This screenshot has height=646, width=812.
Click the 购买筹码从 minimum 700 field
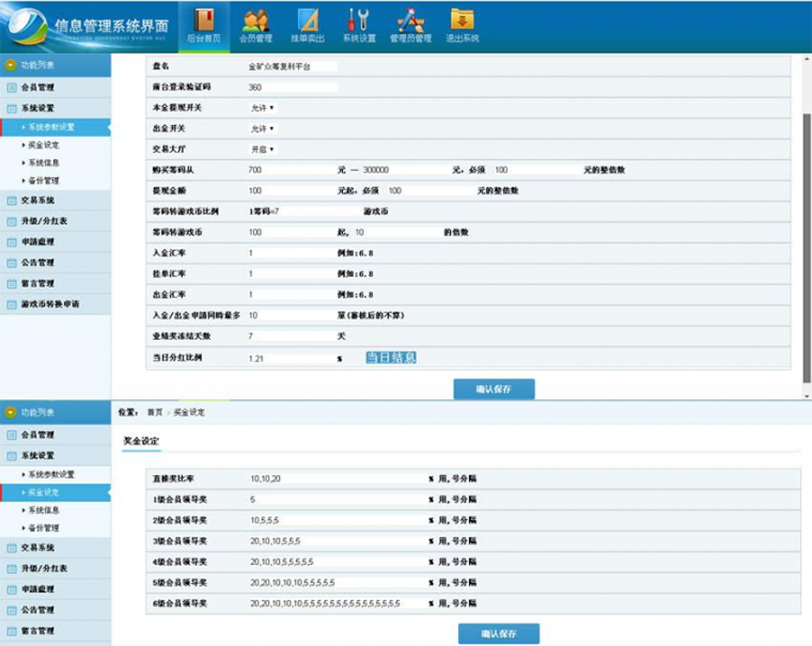tap(293, 170)
